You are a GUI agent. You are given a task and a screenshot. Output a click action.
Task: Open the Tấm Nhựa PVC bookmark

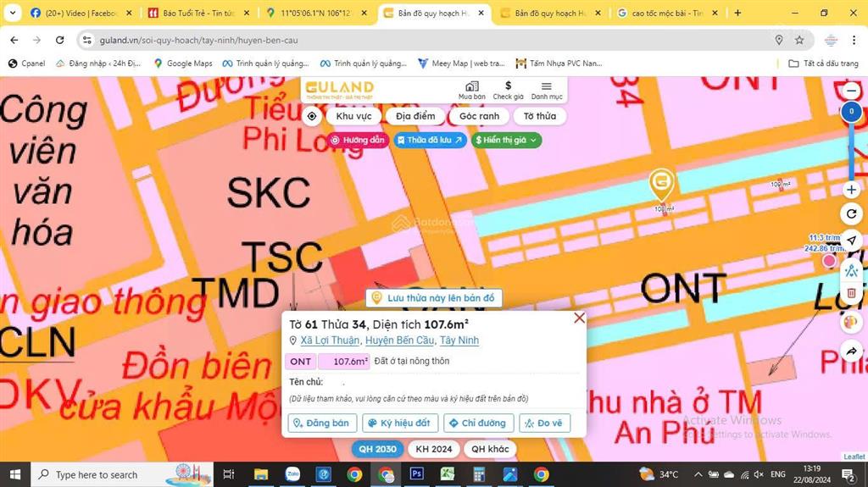click(559, 64)
